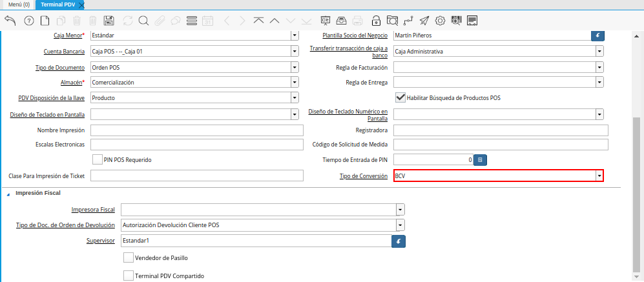Click the Refresh icon
The image size is (644, 282).
[128, 21]
